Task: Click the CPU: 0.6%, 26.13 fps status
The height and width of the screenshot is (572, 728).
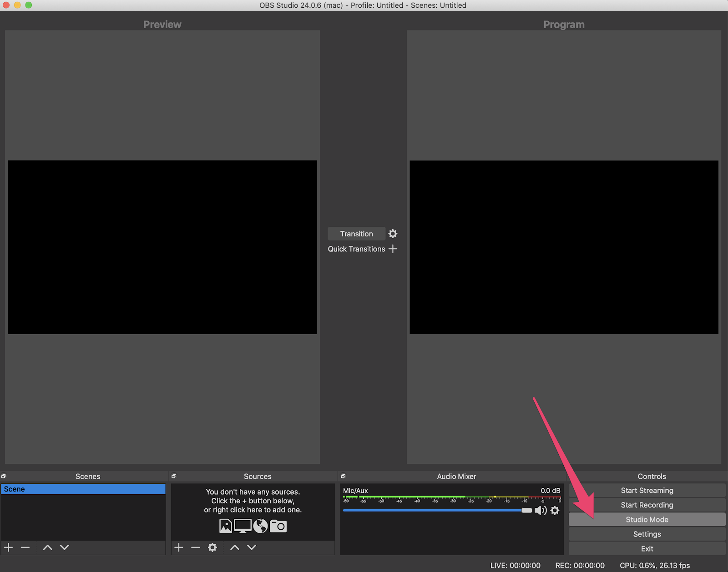Action: (x=655, y=566)
